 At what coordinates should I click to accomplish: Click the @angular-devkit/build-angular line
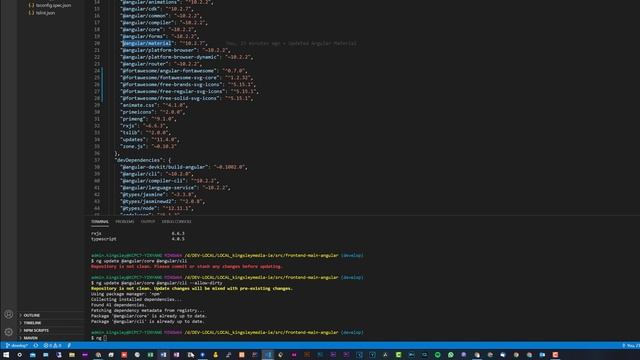pyautogui.click(x=184, y=167)
